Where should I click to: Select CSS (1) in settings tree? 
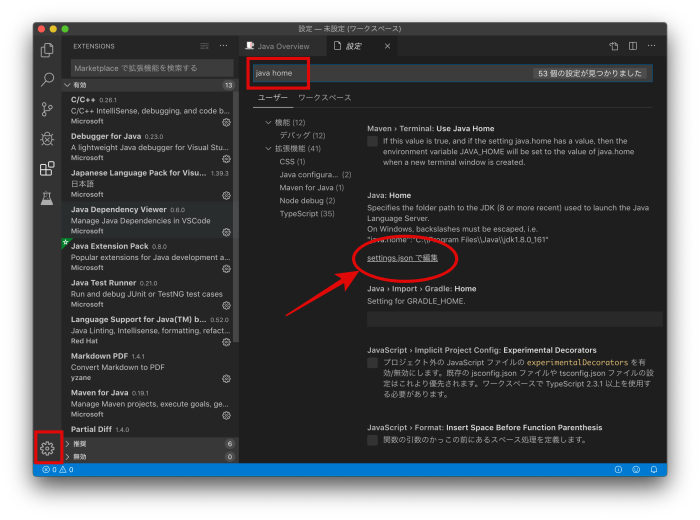point(292,162)
